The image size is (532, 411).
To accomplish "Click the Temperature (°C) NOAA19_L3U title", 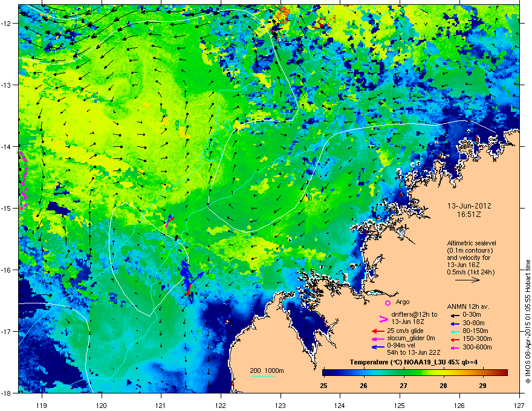I will click(x=414, y=363).
